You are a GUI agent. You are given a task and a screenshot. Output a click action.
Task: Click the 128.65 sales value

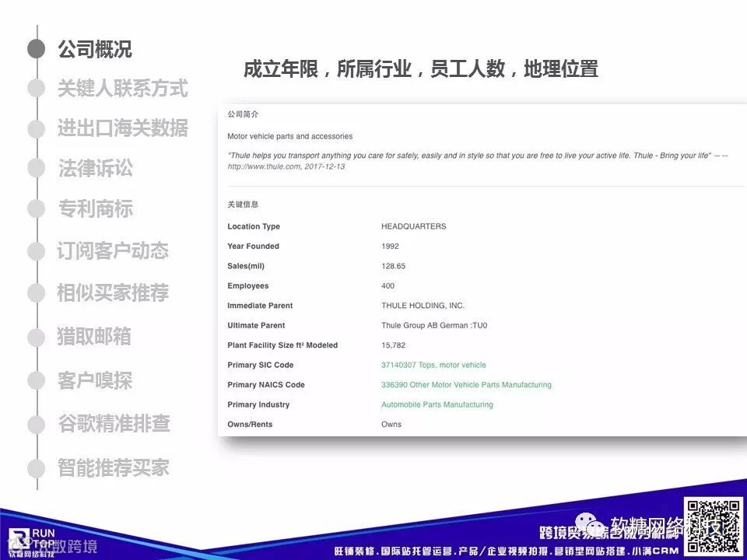tap(393, 266)
